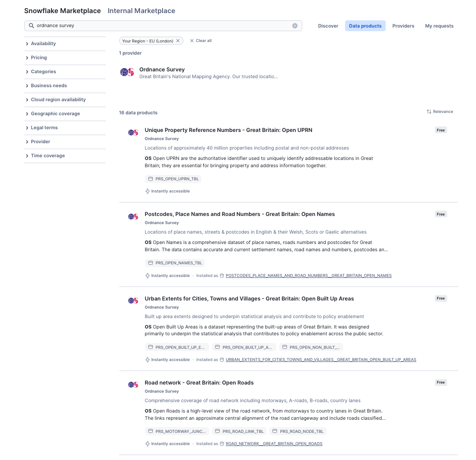Click Instantly accessible under Open Roads

coord(168,444)
